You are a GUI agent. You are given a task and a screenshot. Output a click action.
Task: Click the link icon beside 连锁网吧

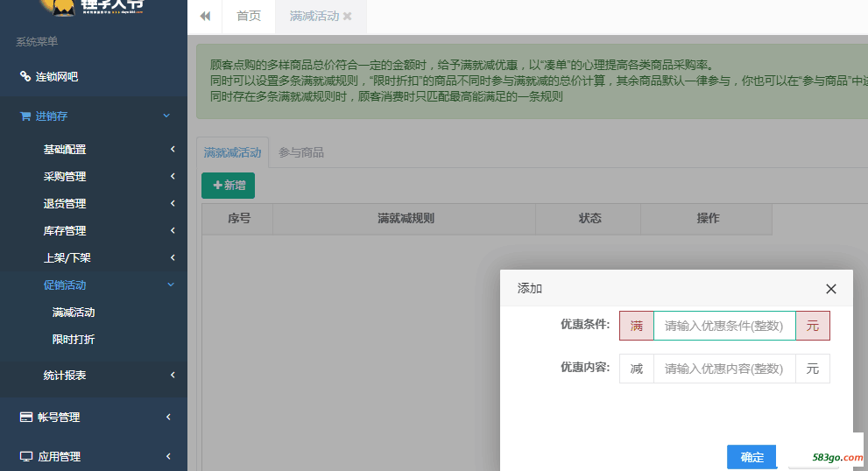(25, 76)
